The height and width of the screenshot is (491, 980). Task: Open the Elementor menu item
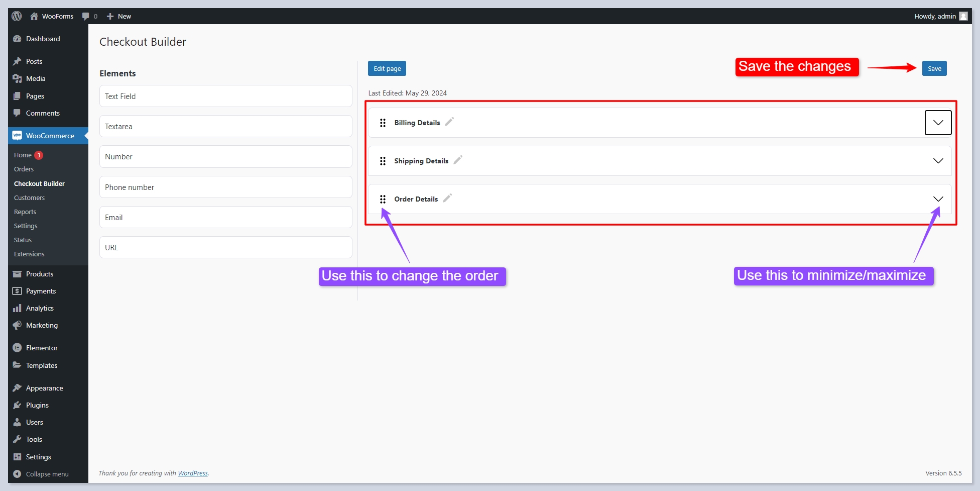42,348
